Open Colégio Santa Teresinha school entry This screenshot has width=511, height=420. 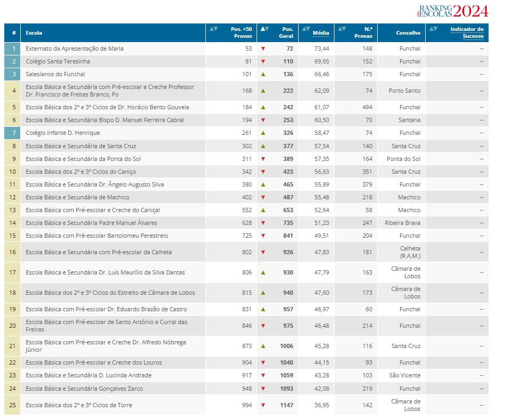point(58,61)
